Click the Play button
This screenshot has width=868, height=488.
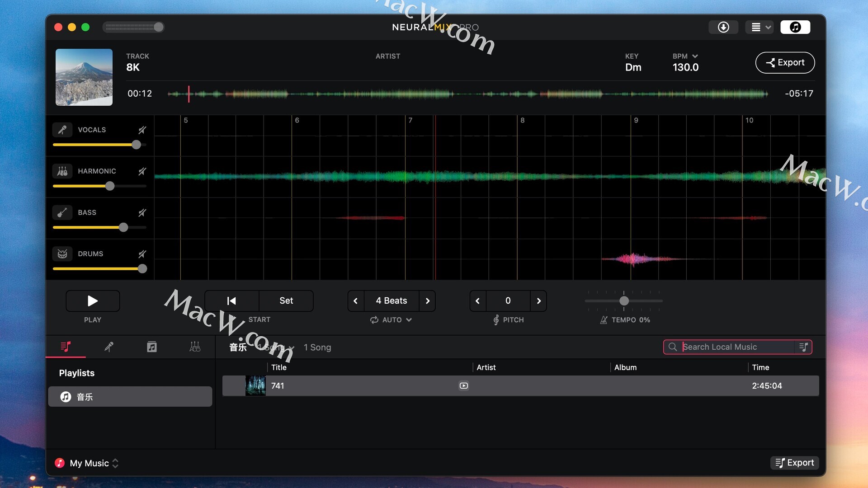tap(93, 301)
